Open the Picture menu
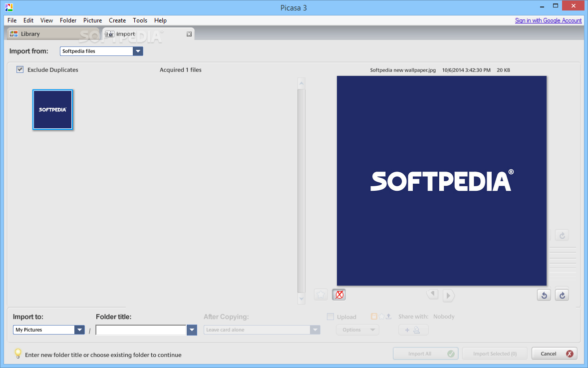The image size is (588, 368). pyautogui.click(x=93, y=20)
